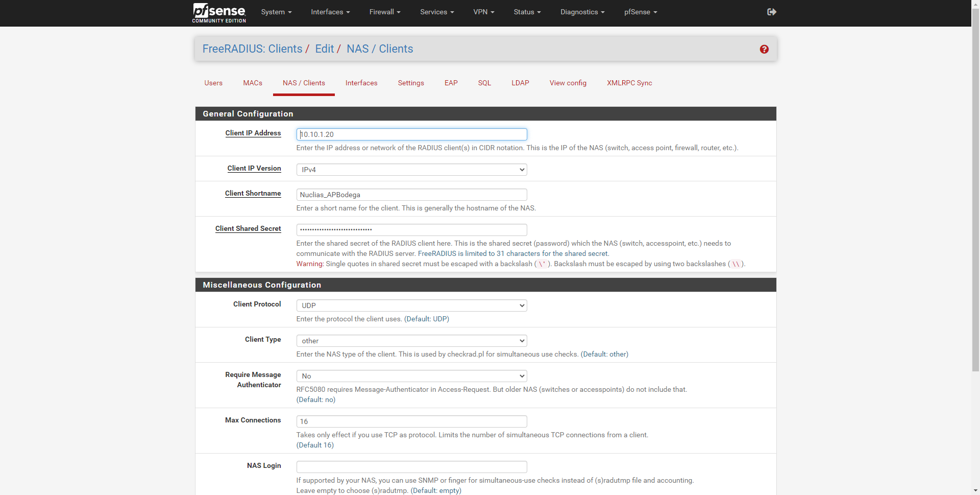Go to the Settings tab

pyautogui.click(x=411, y=83)
